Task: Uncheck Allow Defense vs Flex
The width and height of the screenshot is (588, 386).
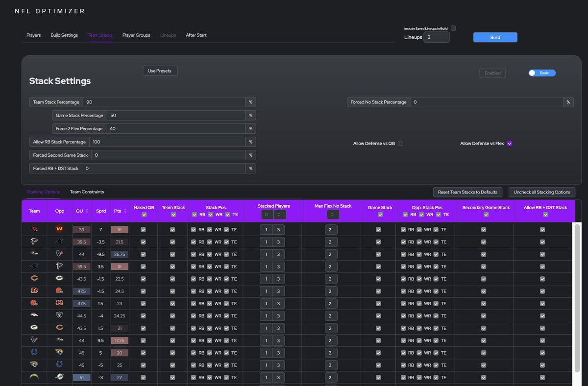Action: [510, 143]
